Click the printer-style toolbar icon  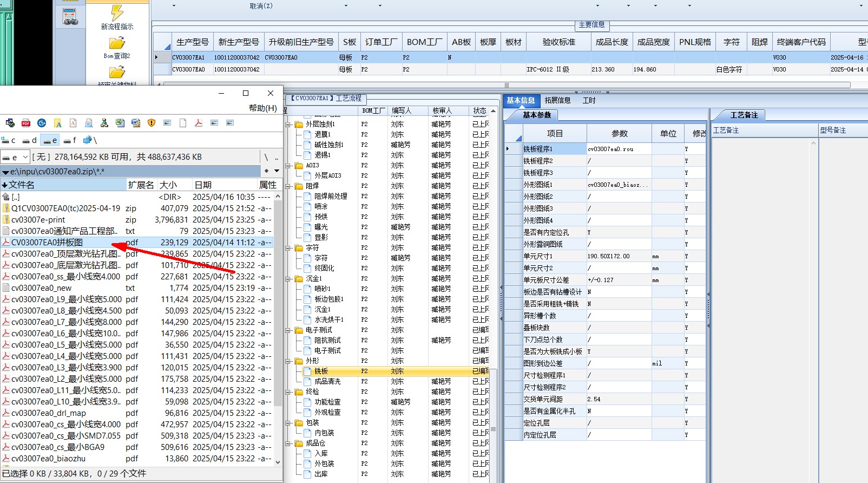coord(89,123)
